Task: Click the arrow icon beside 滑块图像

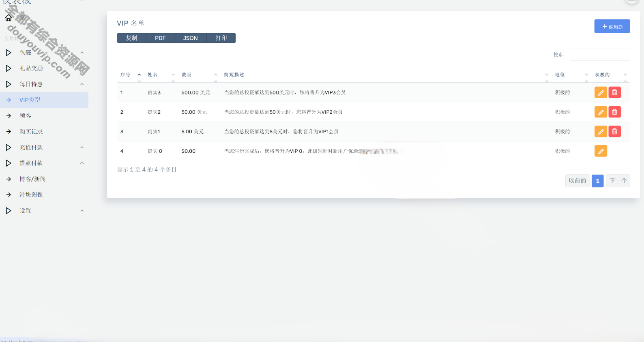Action: pos(9,195)
